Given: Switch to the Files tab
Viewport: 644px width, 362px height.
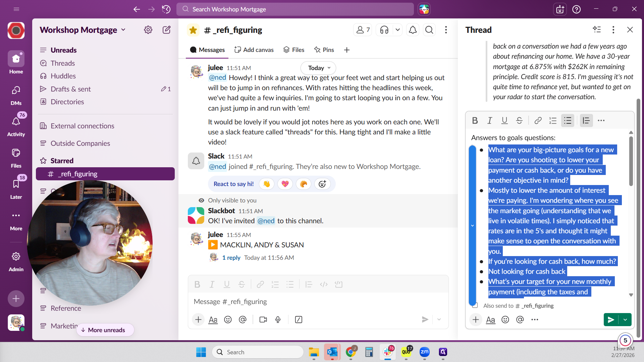Looking at the screenshot, I should click(x=294, y=50).
